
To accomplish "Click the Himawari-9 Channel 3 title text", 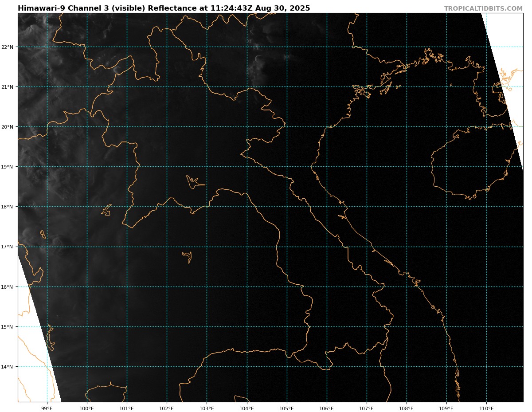I will pos(164,8).
